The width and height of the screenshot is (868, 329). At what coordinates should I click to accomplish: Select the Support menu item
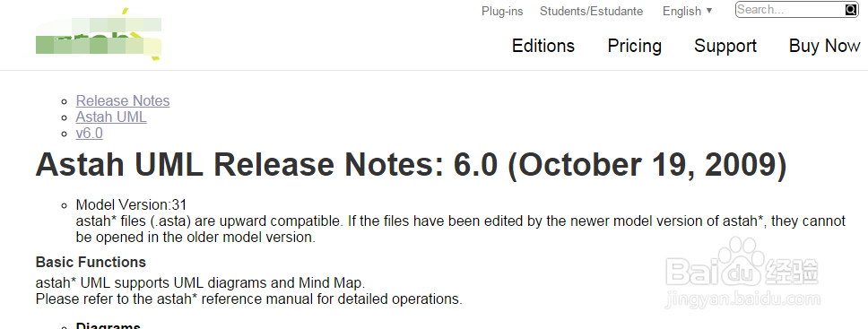tap(725, 46)
